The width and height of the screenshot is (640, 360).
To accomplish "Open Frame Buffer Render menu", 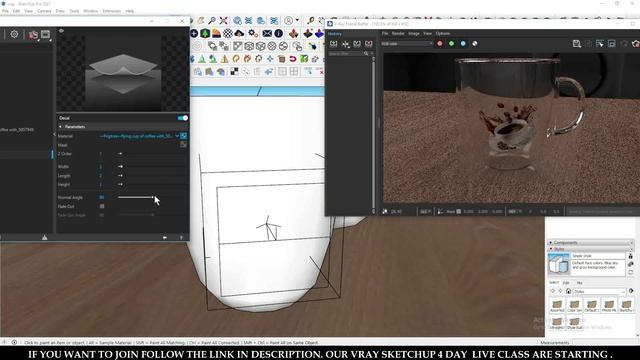I will point(398,33).
